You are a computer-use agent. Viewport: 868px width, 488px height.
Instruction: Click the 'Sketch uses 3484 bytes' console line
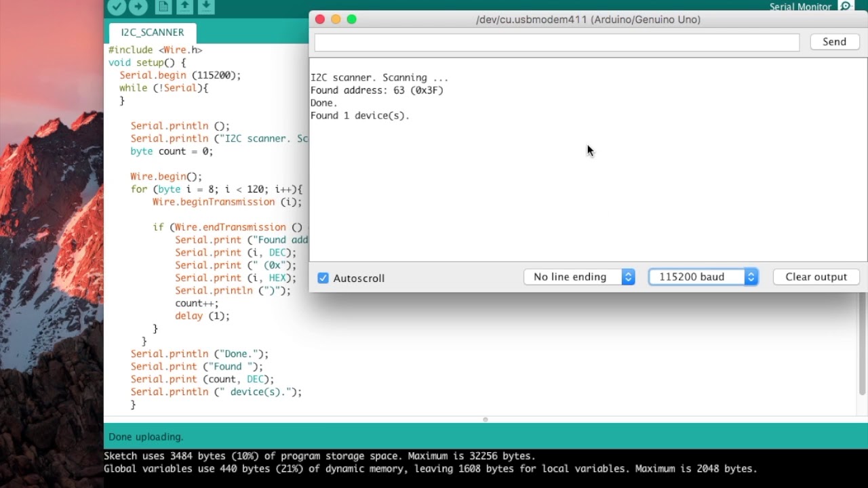(319, 456)
